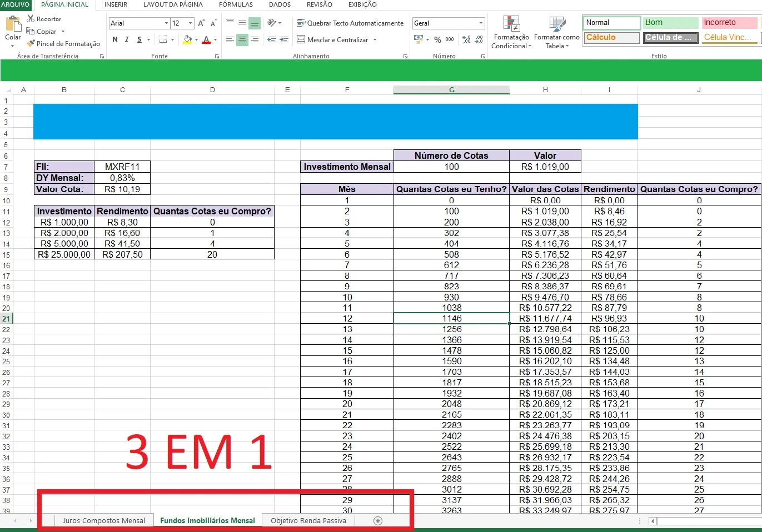This screenshot has height=532, width=762.
Task: Switch to the LAYOUT DA PÁGINA tab
Action: 173,4
